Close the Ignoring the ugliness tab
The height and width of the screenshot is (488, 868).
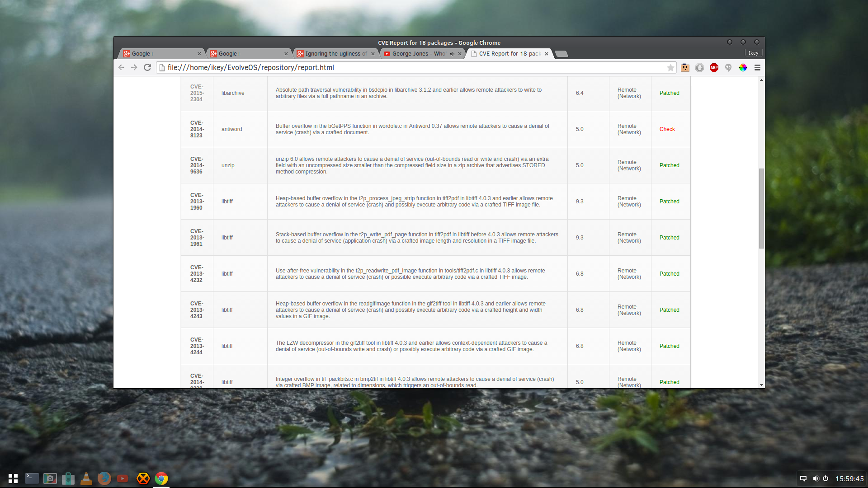[x=373, y=54]
